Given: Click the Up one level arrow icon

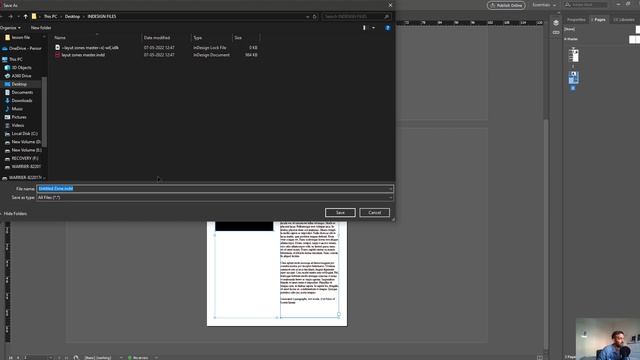Looking at the screenshot, I should 25,16.
